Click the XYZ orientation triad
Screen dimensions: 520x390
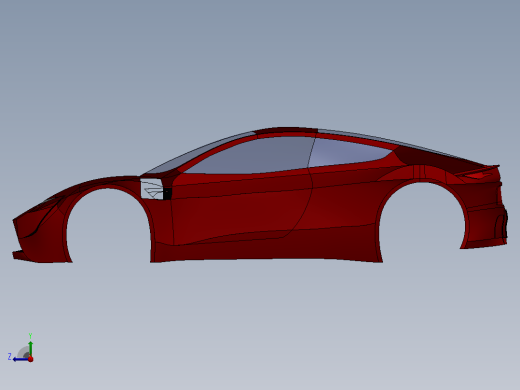click(21, 348)
